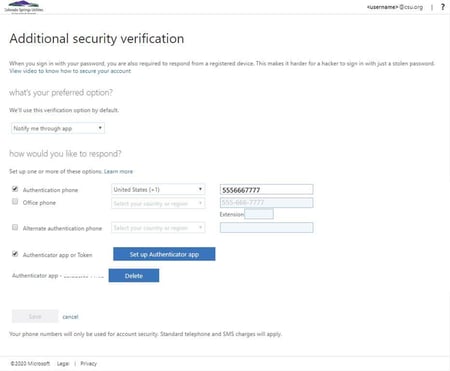Toggle the Authenticator app or Token checkbox
This screenshot has height=371, width=450.
pyautogui.click(x=15, y=254)
